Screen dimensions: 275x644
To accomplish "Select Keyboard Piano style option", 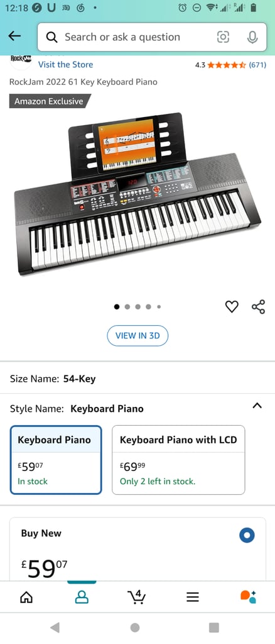I will click(56, 460).
